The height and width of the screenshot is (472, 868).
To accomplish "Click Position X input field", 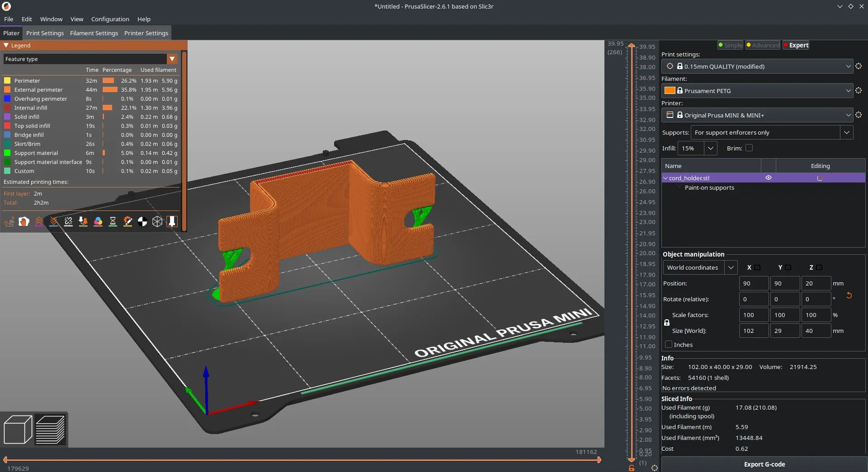I will (754, 283).
